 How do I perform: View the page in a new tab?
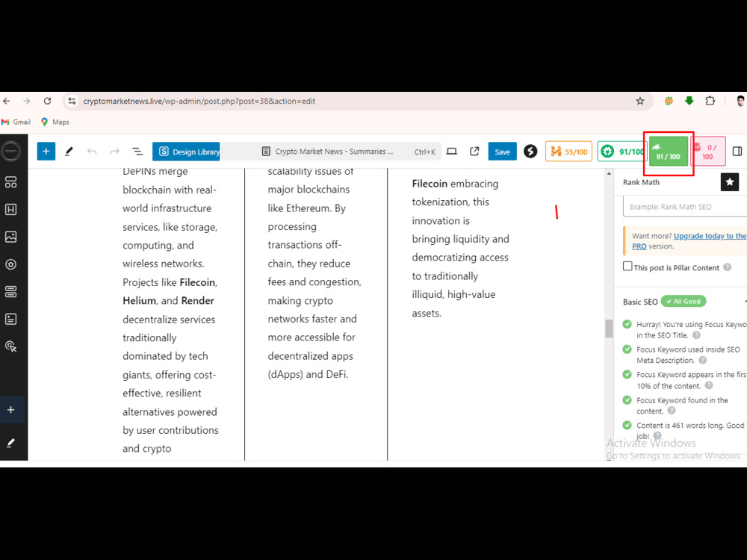(474, 152)
